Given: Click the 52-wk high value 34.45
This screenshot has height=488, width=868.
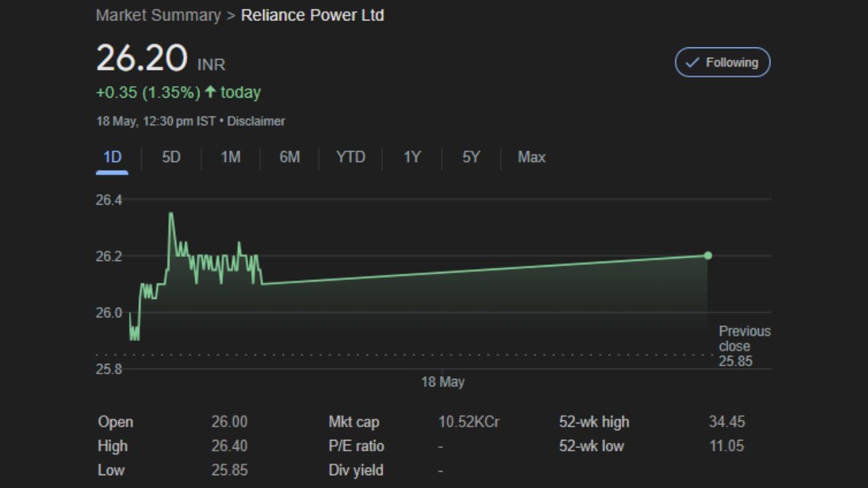Looking at the screenshot, I should point(727,422).
